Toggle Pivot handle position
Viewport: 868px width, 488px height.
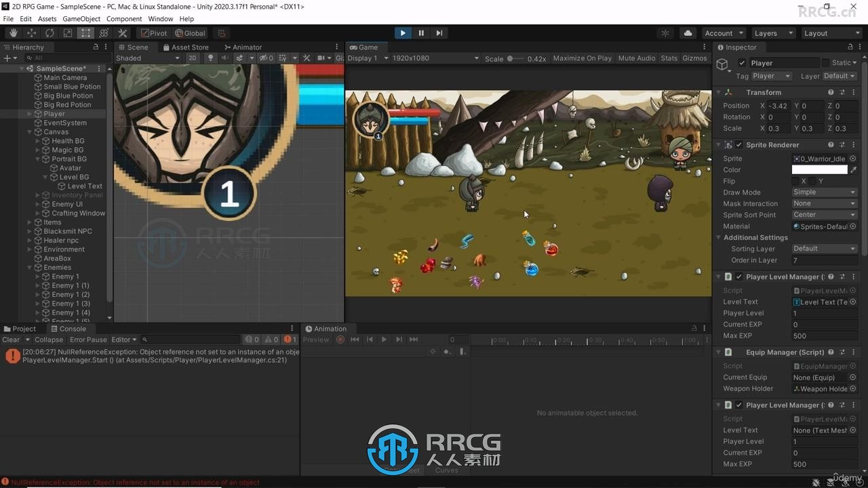(x=153, y=33)
